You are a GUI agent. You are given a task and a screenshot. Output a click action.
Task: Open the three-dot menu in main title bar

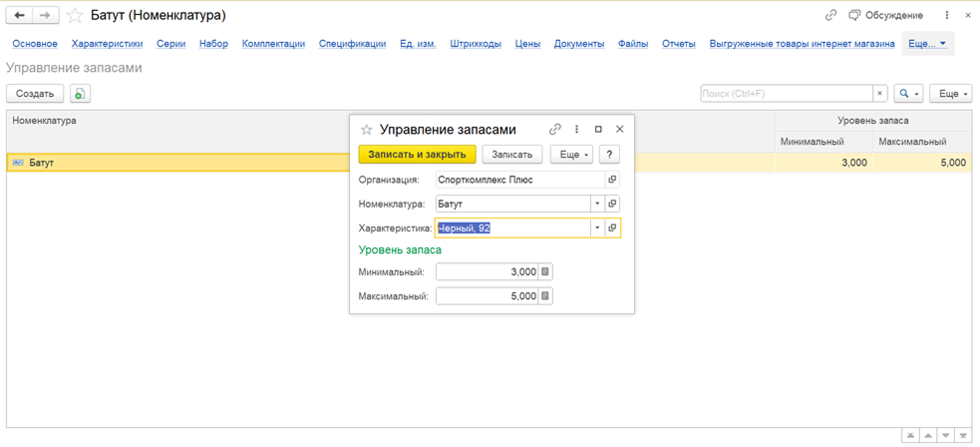pos(946,15)
